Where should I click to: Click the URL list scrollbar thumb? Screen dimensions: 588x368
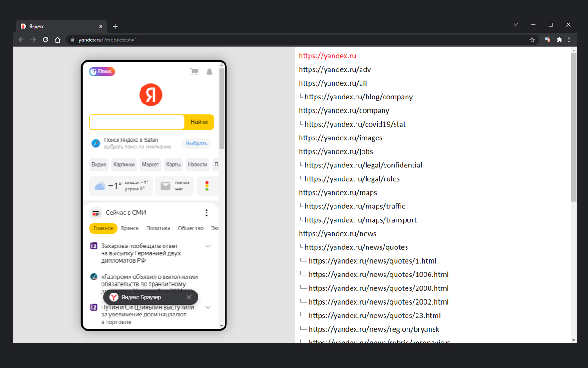573,127
